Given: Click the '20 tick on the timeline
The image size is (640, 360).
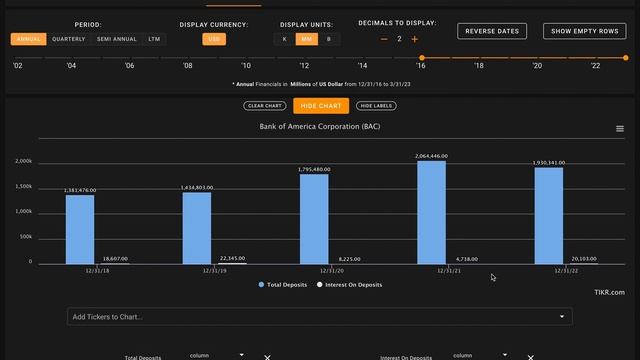Looking at the screenshot, I should tap(537, 65).
